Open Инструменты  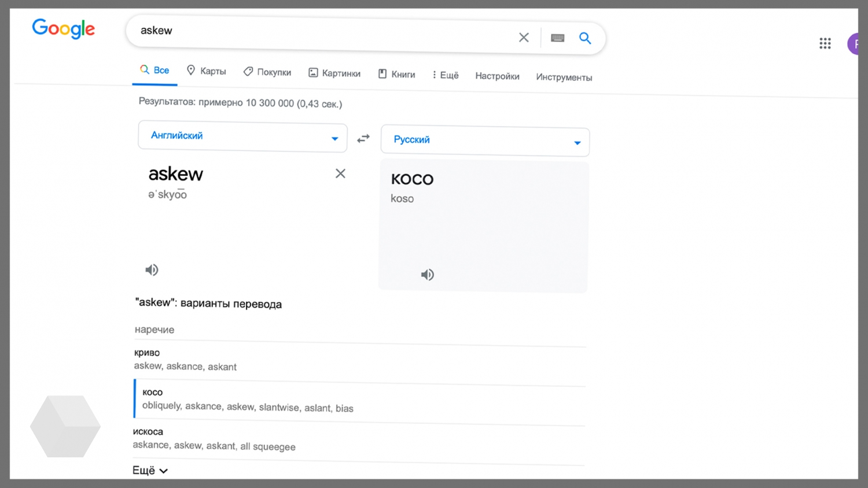(564, 77)
